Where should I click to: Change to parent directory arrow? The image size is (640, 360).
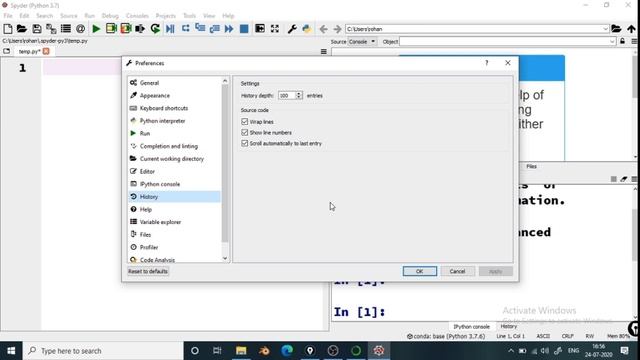631,29
